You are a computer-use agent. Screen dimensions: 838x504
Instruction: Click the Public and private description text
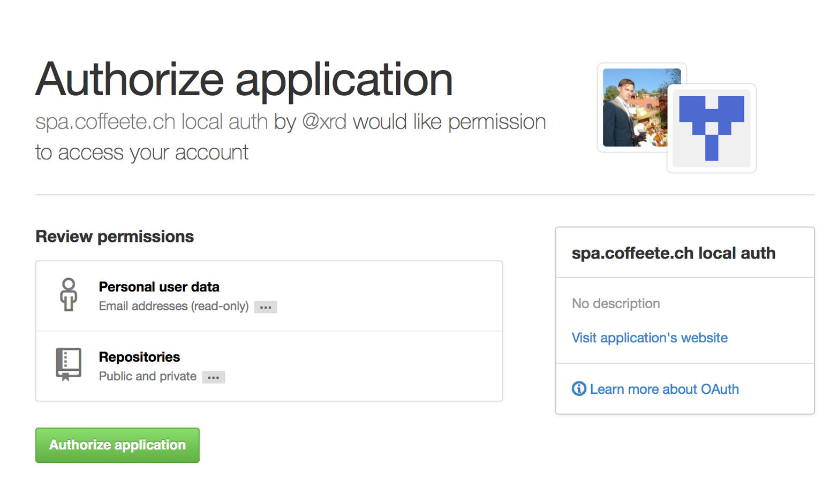click(147, 376)
